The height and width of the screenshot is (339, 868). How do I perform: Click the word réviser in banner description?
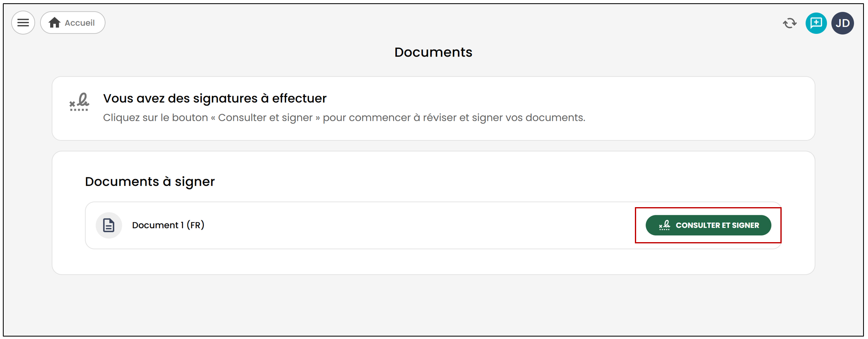pos(440,118)
